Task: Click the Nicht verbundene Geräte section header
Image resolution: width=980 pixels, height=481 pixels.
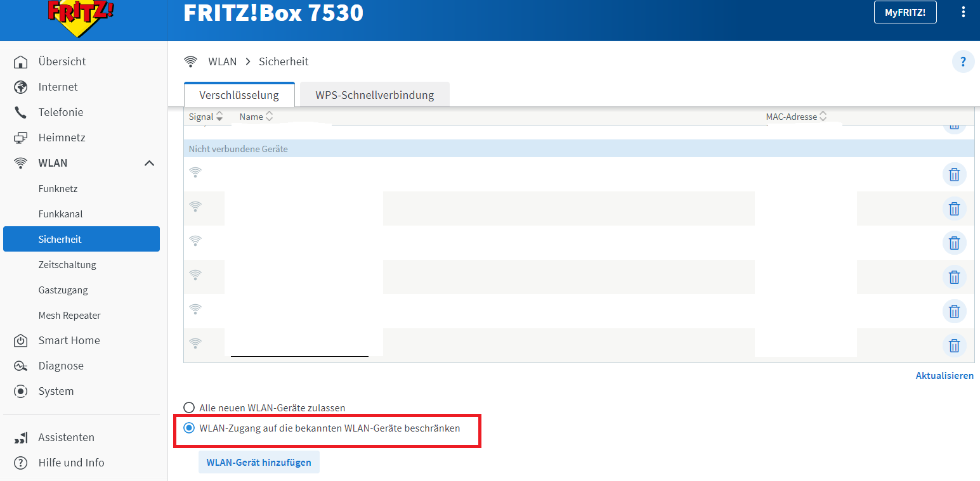Action: [x=579, y=149]
